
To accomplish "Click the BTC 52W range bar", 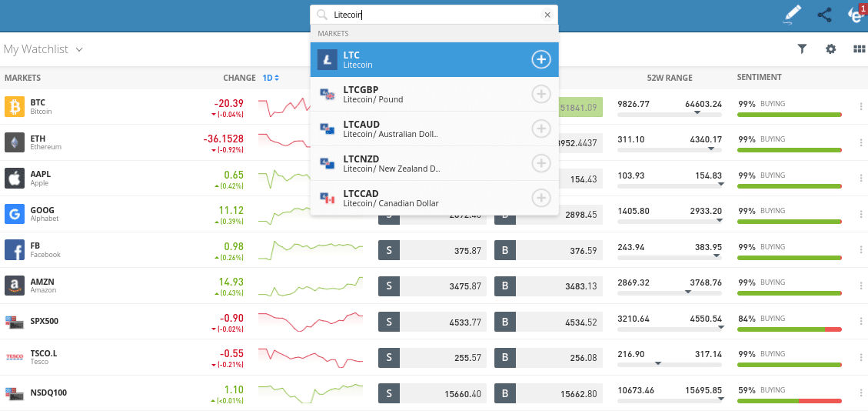I will pos(670,115).
